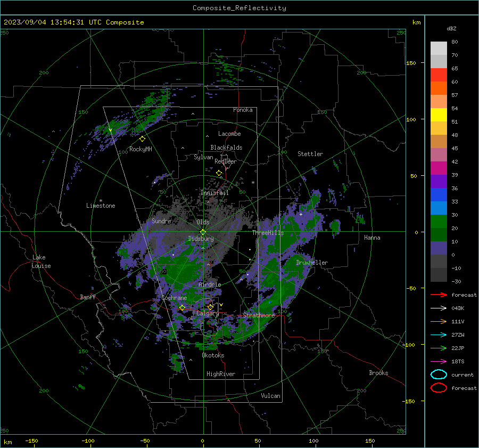Select the pink 42-45 dBZ swatch
Screen dimensions: 479x448
(x=439, y=154)
